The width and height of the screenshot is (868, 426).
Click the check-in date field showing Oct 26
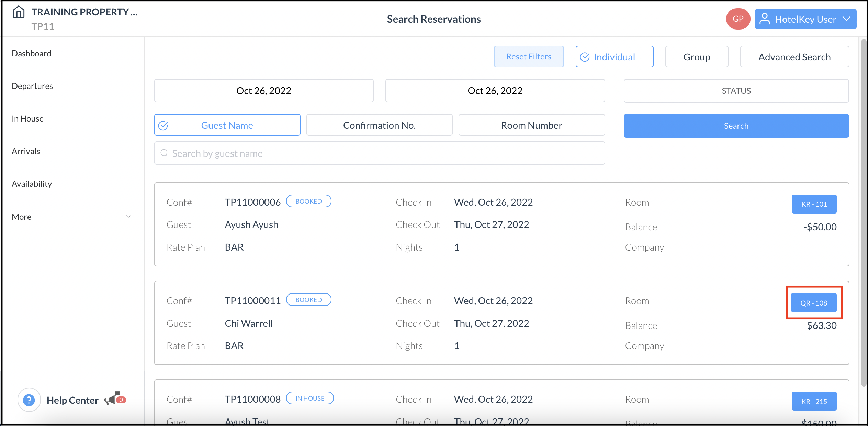263,90
